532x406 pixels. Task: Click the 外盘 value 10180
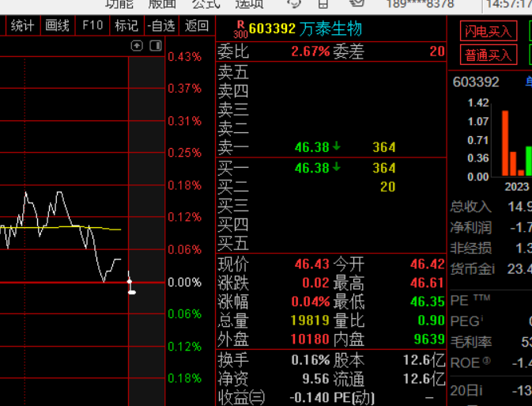(310, 339)
